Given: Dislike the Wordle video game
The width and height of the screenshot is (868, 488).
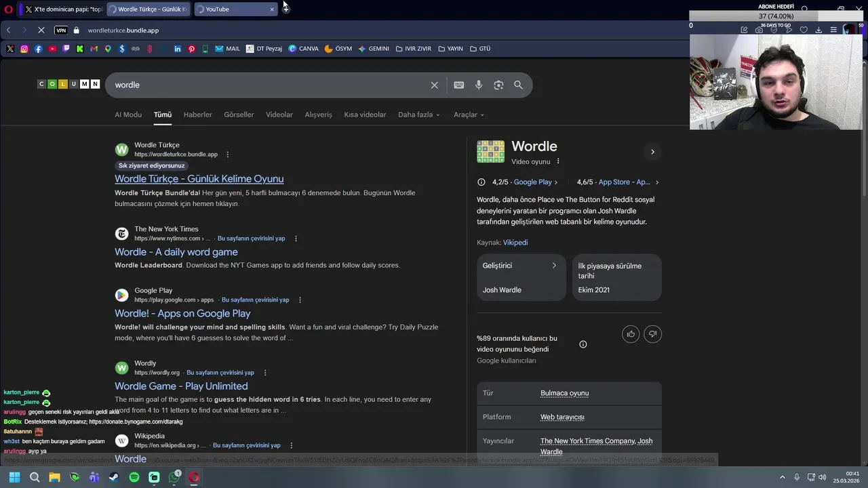Looking at the screenshot, I should [652, 334].
